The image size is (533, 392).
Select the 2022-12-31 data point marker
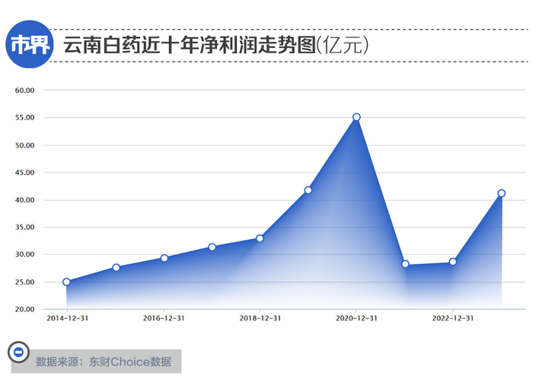(x=452, y=262)
